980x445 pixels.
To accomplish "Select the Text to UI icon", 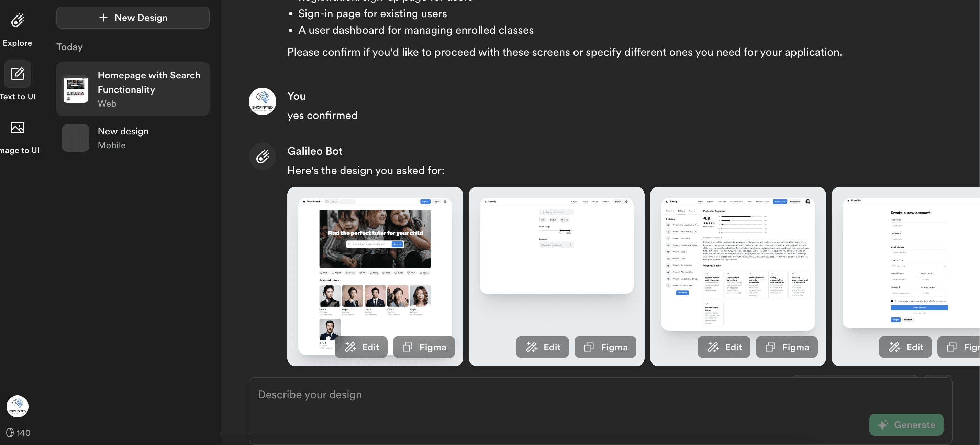I will (18, 74).
